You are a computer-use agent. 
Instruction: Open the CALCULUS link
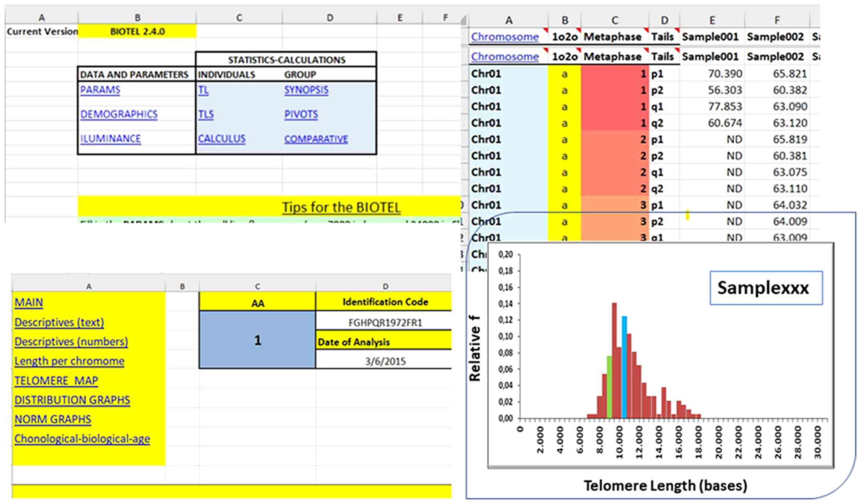coord(221,139)
